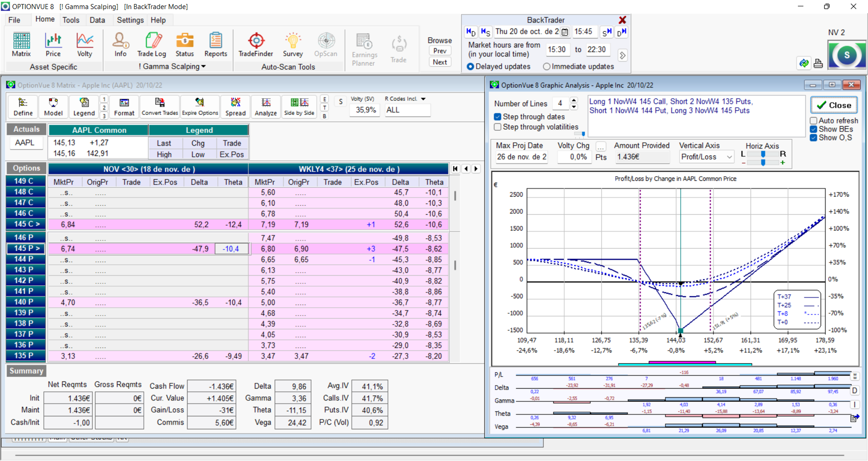Step forward one step in BackTrader
This screenshot has height=461, width=868.
[607, 32]
